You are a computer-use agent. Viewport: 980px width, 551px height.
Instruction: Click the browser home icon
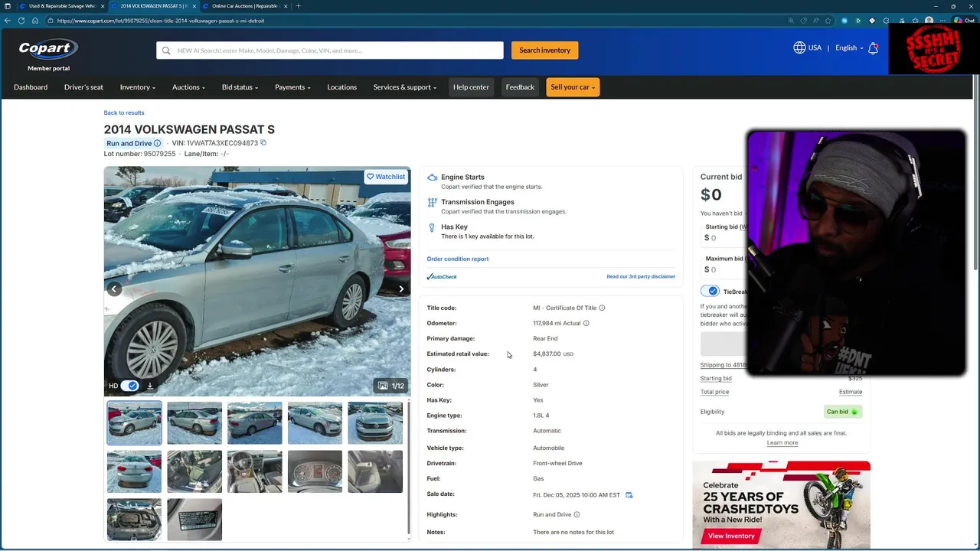point(35,21)
